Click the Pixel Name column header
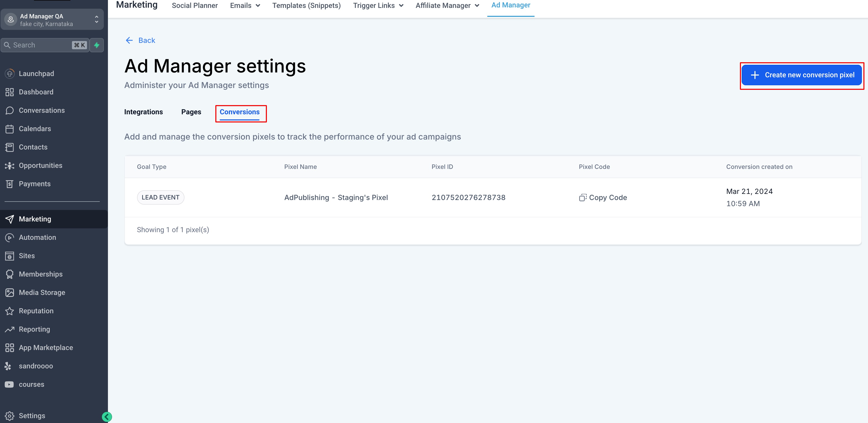The height and width of the screenshot is (423, 868). pyautogui.click(x=301, y=167)
